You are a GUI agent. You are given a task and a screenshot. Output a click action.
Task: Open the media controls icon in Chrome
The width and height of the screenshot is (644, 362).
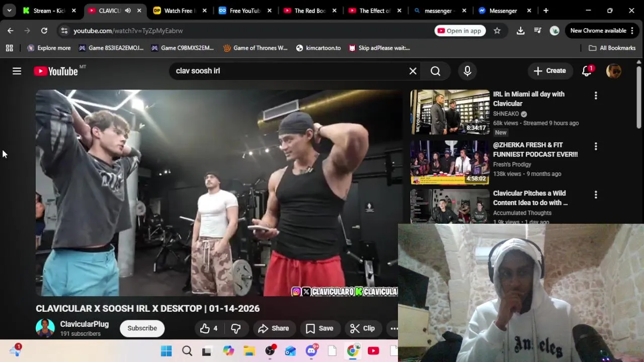(537, 31)
